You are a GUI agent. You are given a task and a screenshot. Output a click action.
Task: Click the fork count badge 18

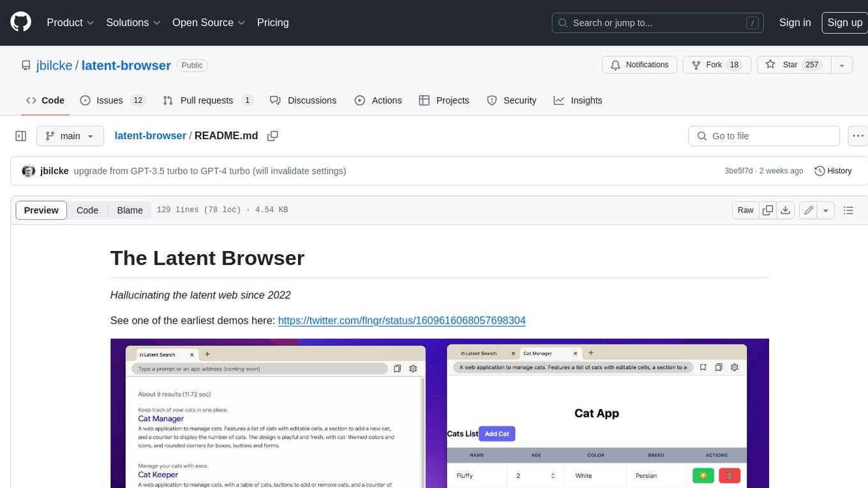point(734,65)
